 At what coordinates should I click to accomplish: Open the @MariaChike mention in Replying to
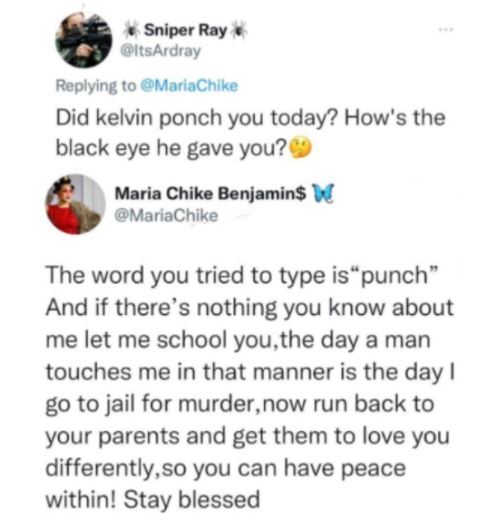pos(189,86)
